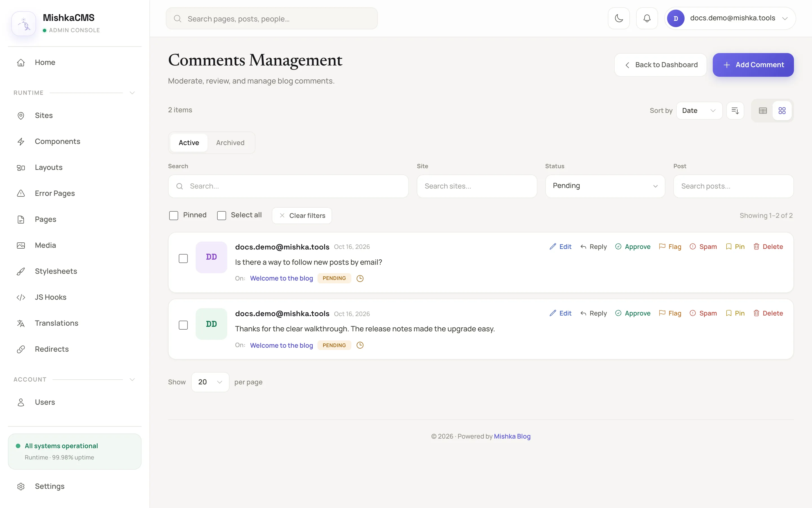Toggle dark mode moon icon

619,18
